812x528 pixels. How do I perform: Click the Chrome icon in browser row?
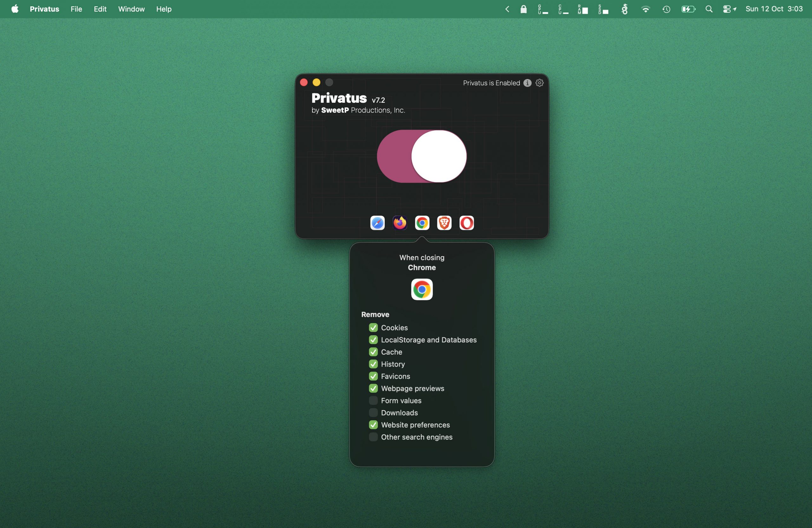click(x=422, y=223)
